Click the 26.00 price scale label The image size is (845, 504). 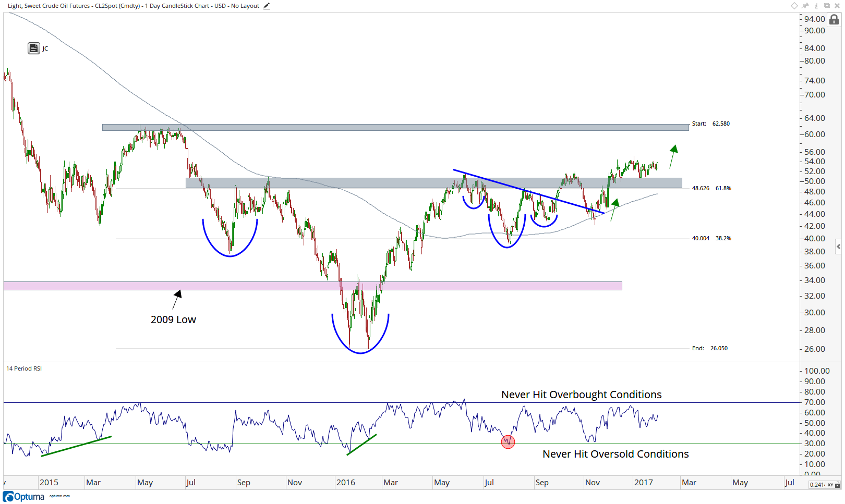(x=814, y=349)
